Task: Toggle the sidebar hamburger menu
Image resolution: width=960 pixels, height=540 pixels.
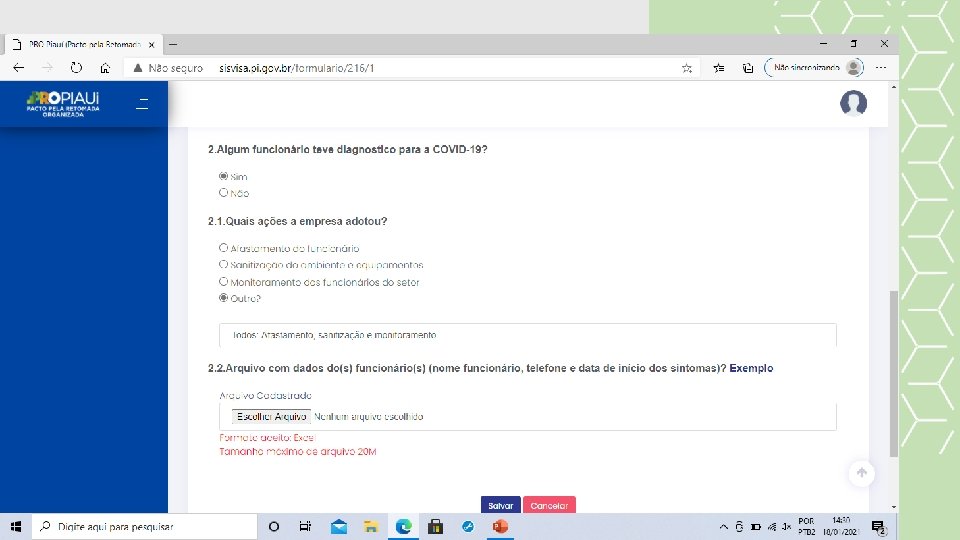Action: (x=142, y=103)
